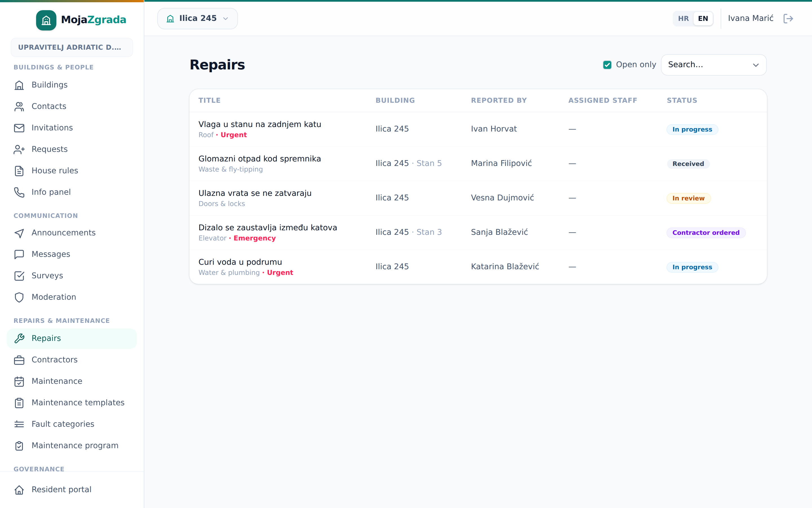The width and height of the screenshot is (812, 508).
Task: Click the MojaZgrada logo icon
Action: coord(46,20)
